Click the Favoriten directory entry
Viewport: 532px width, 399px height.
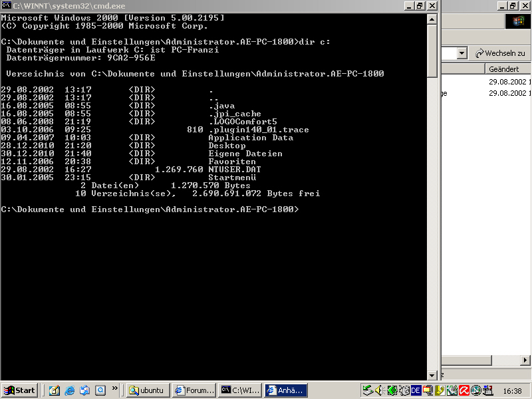(x=232, y=162)
